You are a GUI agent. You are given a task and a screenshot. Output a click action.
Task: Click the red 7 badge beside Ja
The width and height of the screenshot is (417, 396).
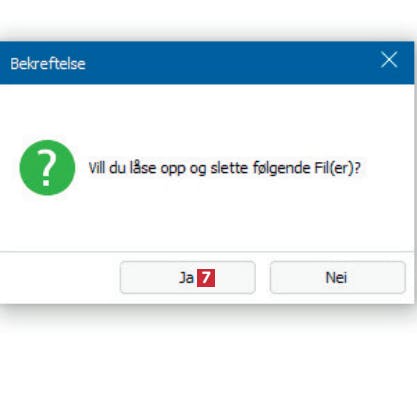[206, 278]
